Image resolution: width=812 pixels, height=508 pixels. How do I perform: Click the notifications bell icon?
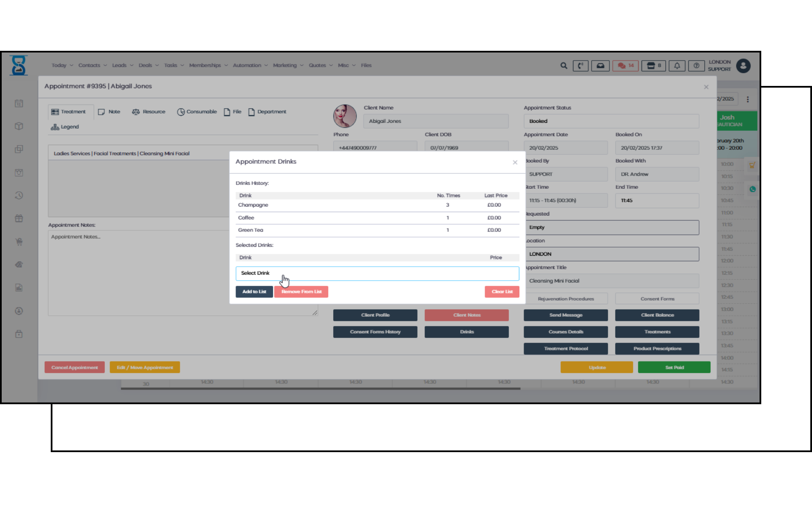tap(677, 66)
